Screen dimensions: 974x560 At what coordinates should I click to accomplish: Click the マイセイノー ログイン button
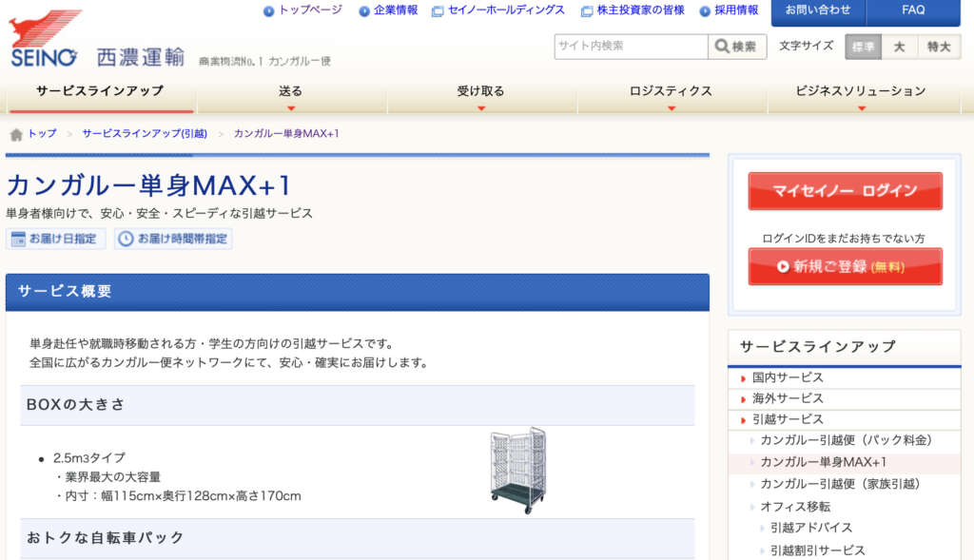point(845,191)
